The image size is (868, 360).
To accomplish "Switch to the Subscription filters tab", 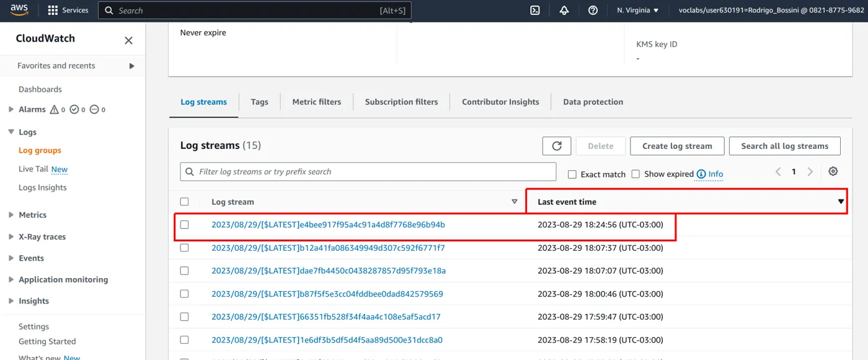I will click(401, 102).
